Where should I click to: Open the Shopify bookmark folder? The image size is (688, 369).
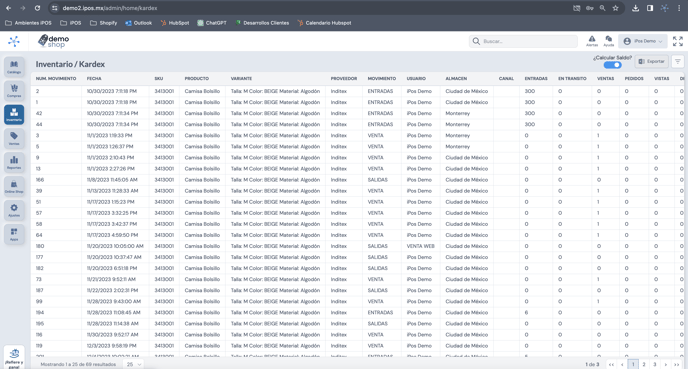(104, 23)
